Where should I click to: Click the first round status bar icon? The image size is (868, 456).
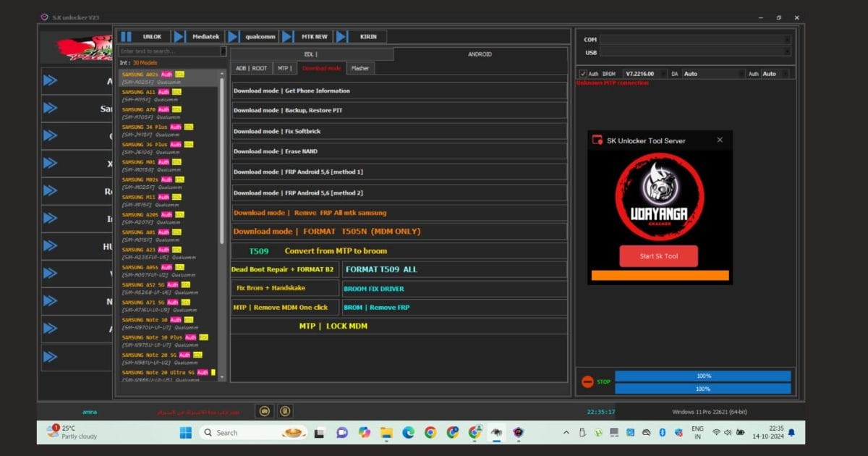click(x=265, y=411)
